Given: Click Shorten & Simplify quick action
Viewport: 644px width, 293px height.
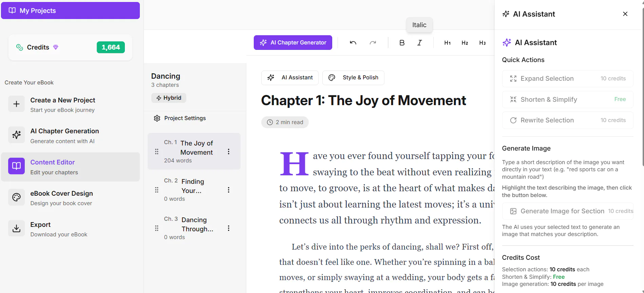Looking at the screenshot, I should coord(568,99).
